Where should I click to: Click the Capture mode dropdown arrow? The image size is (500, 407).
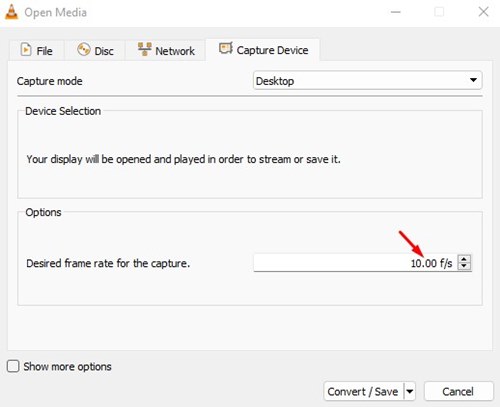tap(473, 80)
